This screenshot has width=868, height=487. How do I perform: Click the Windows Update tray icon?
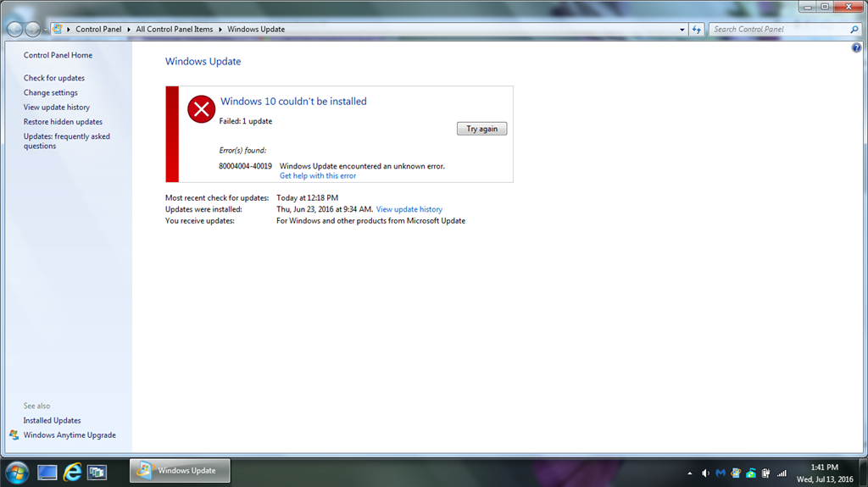(x=736, y=473)
